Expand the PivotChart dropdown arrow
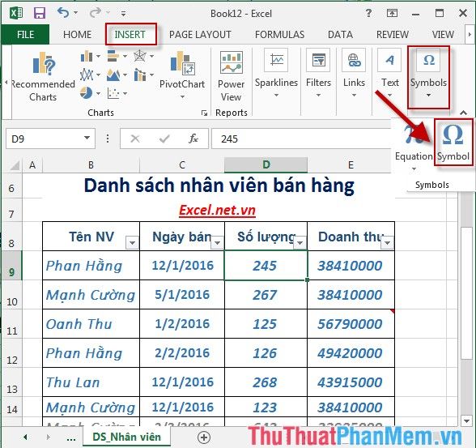The image size is (476, 448). pyautogui.click(x=182, y=96)
